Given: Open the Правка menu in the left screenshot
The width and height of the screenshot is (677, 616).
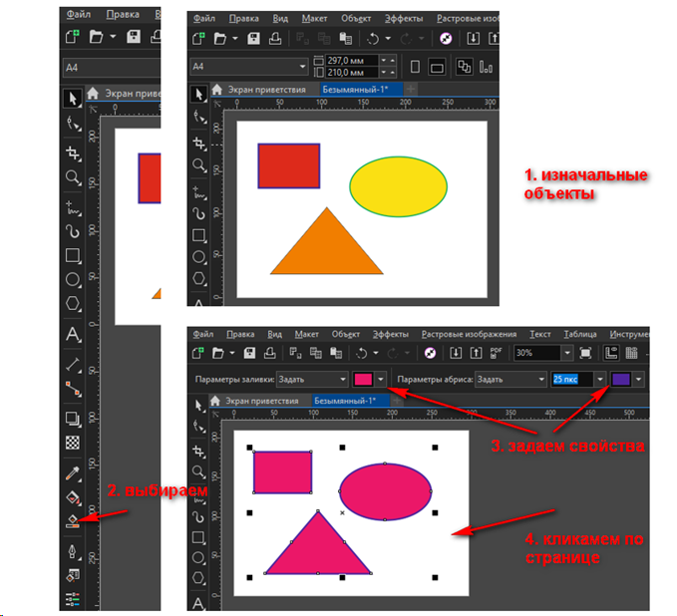Looking at the screenshot, I should (x=123, y=15).
